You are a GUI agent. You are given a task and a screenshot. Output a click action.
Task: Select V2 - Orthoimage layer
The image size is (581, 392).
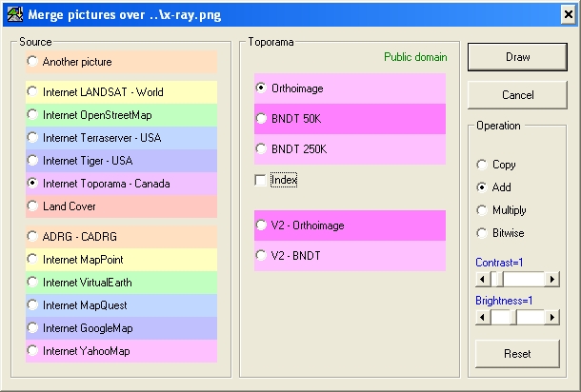tap(350, 225)
